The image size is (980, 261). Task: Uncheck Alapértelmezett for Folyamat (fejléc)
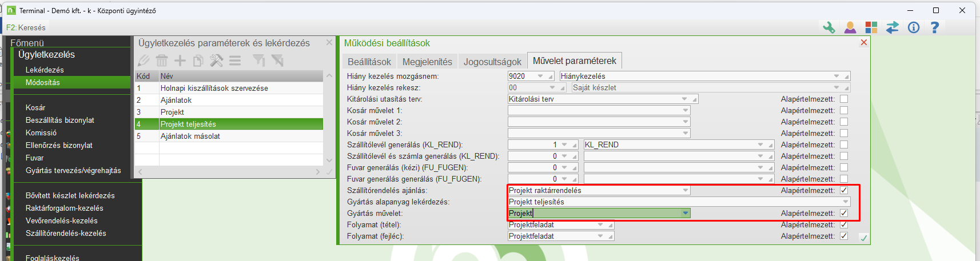[x=844, y=236]
